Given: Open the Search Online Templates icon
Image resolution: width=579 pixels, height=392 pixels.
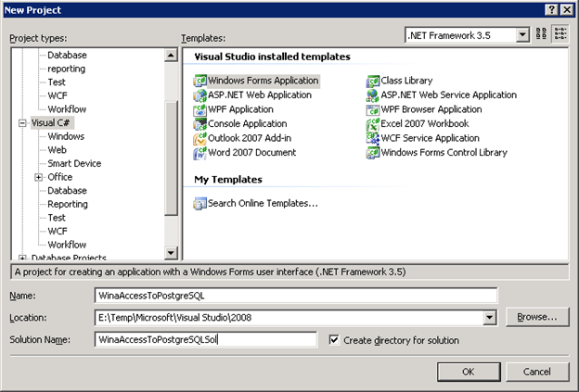Looking at the screenshot, I should (199, 204).
